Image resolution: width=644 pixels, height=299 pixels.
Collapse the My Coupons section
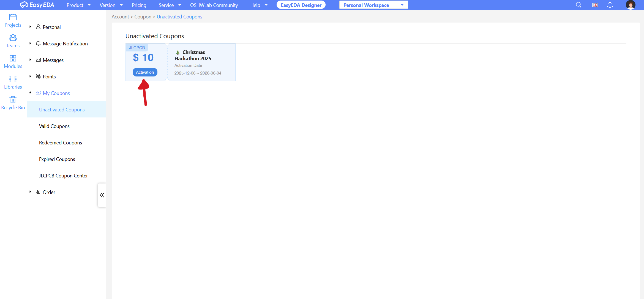coord(30,93)
